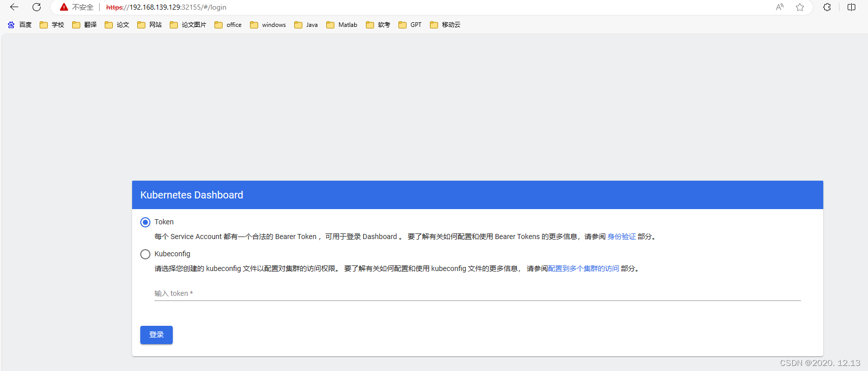Open the 百度 bookmark

pyautogui.click(x=20, y=24)
